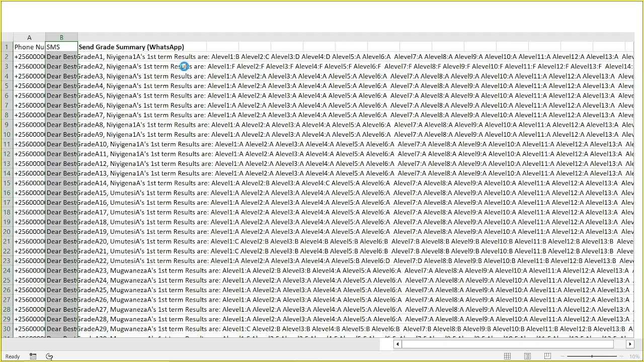Open the accessibility checker icon in status bar

click(49, 356)
